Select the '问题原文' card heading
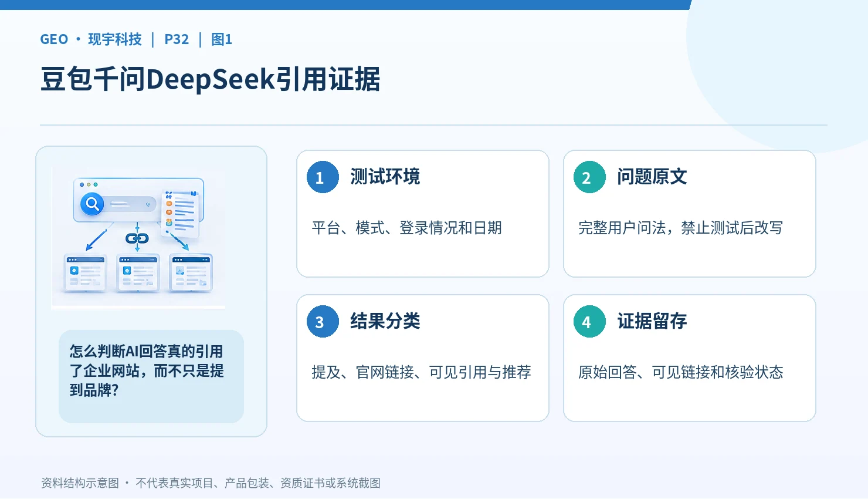Screen dimensions: 868x499 [652, 177]
